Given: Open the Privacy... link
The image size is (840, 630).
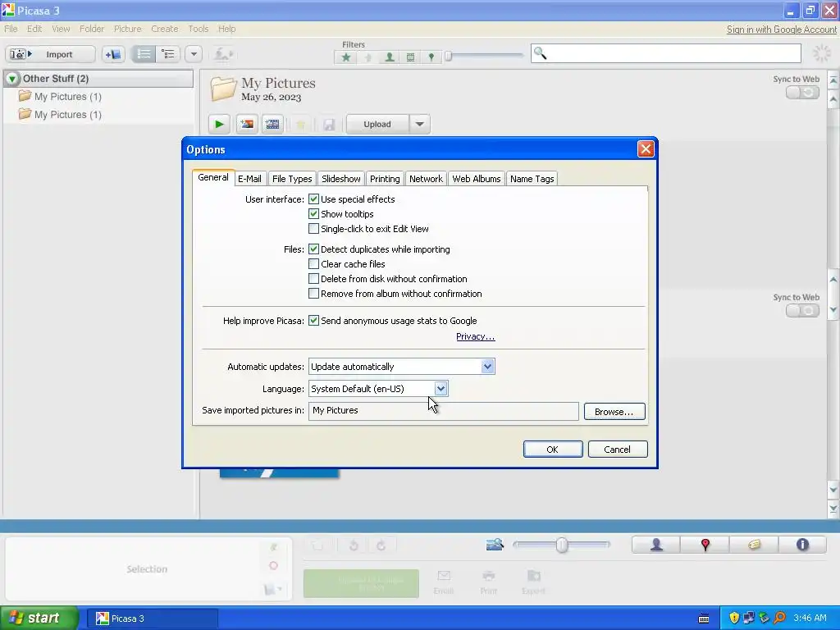Looking at the screenshot, I should [475, 336].
